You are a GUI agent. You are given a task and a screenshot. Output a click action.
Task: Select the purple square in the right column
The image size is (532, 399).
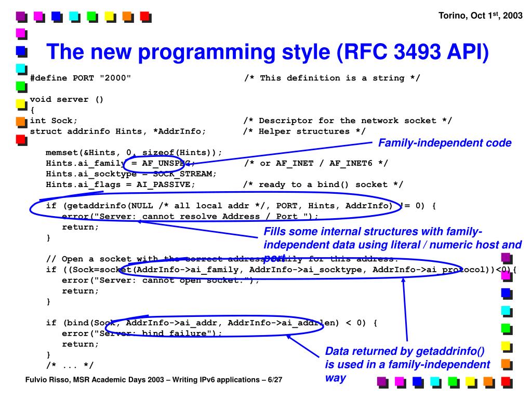tap(506, 258)
